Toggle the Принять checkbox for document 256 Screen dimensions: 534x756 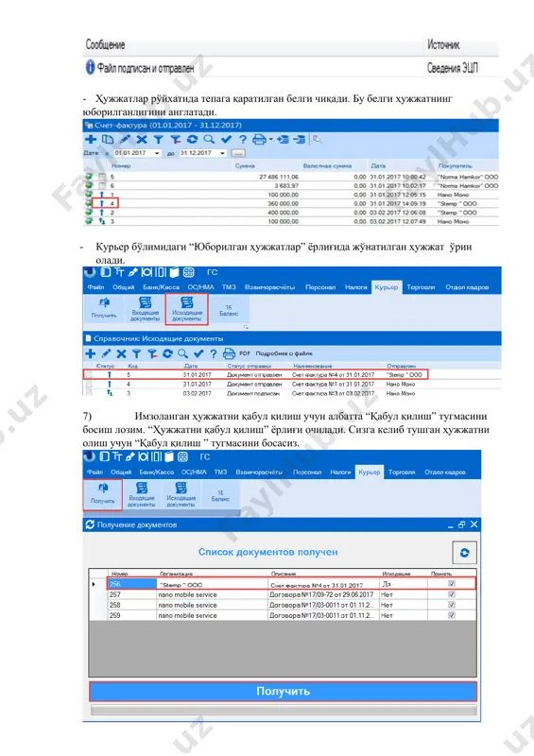[452, 584]
